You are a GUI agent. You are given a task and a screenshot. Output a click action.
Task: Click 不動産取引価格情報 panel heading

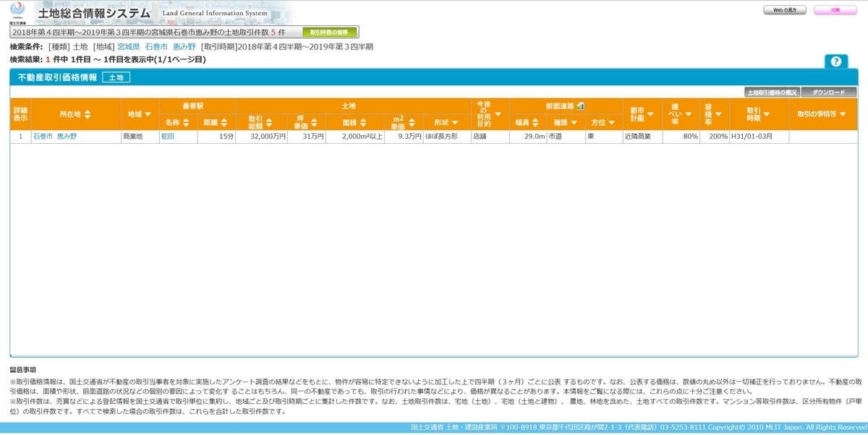(x=57, y=77)
